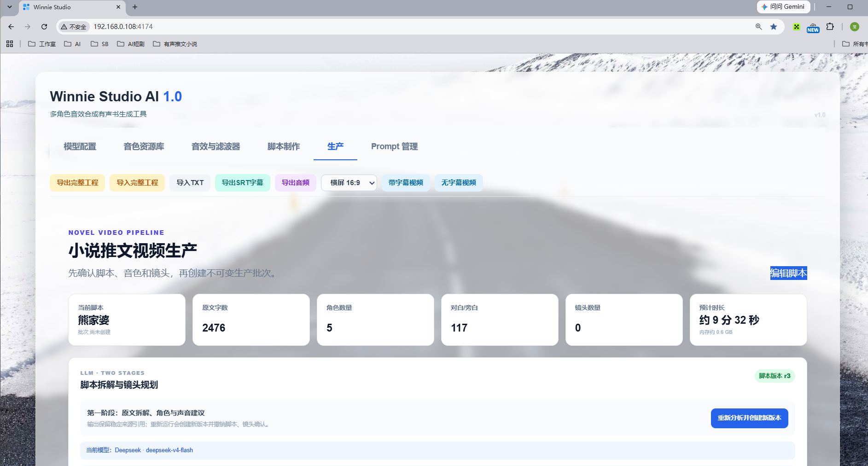Switch to the 音效与滤波器 tab
This screenshot has width=868, height=466.
pyautogui.click(x=216, y=146)
